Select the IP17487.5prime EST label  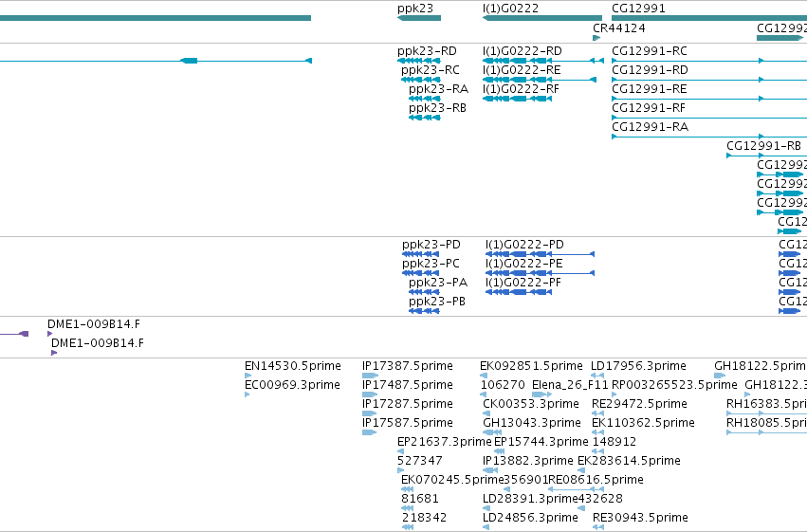[x=408, y=385]
